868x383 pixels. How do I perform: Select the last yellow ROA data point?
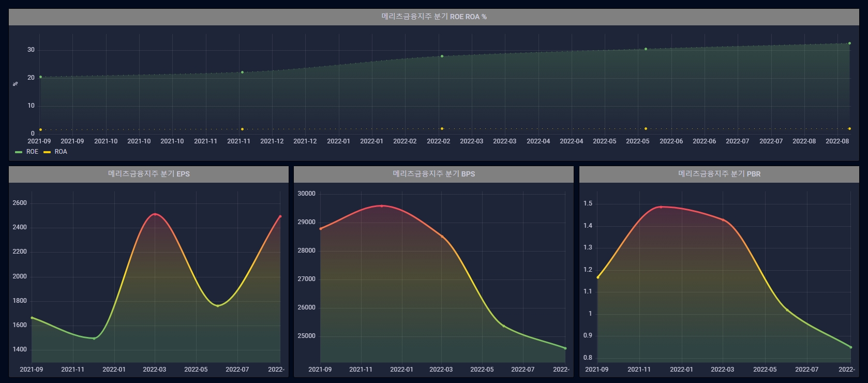[x=849, y=129]
